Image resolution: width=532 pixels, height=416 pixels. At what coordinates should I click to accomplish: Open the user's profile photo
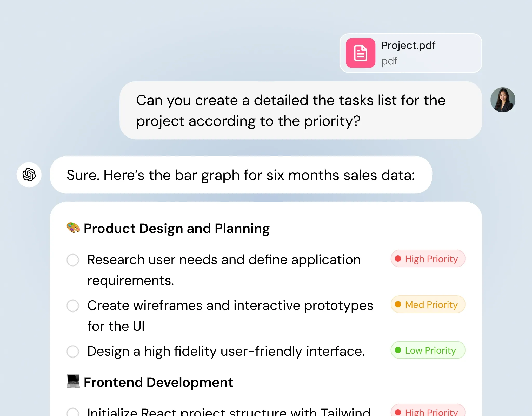(x=503, y=100)
